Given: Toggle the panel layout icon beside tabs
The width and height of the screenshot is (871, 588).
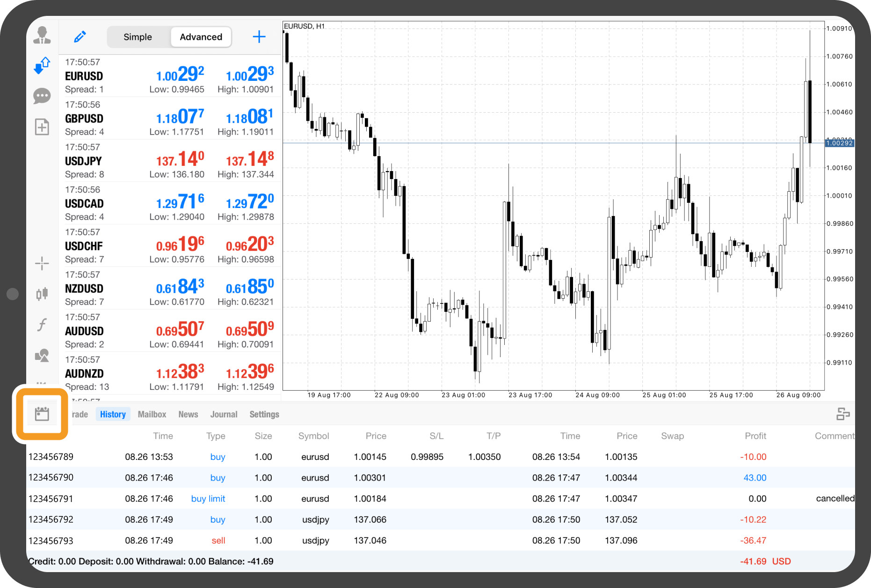Looking at the screenshot, I should [x=842, y=414].
